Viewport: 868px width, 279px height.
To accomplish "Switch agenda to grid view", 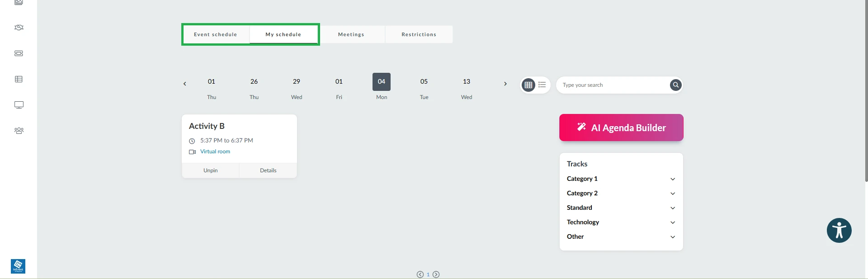I will [528, 85].
